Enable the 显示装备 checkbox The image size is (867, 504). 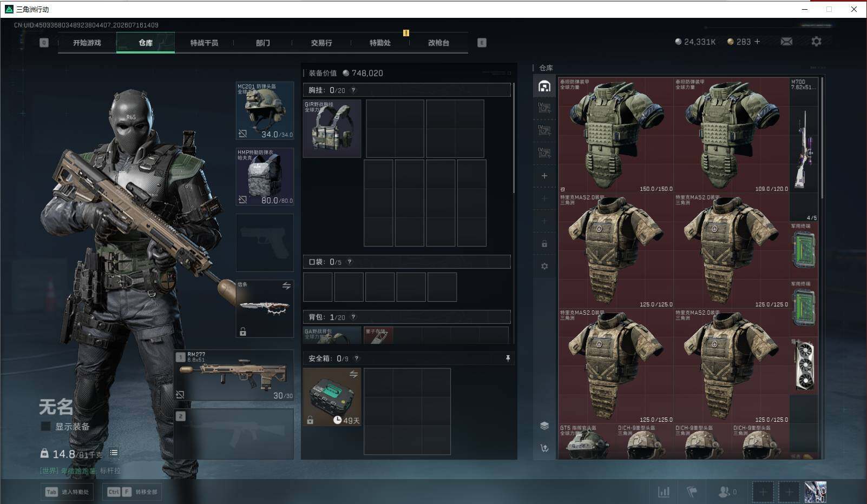click(47, 427)
